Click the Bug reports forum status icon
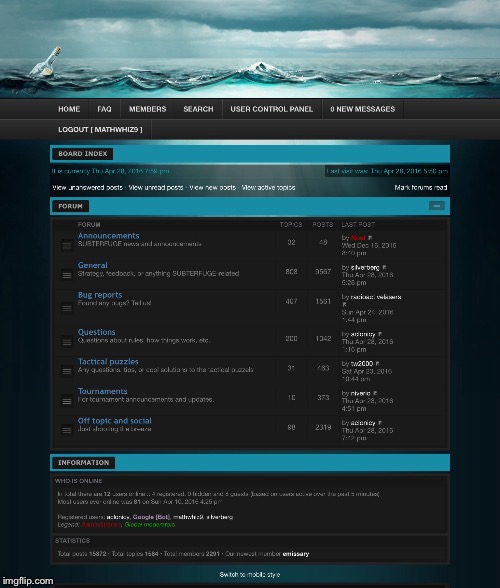Viewport: 500px width, 588px height. [x=67, y=308]
